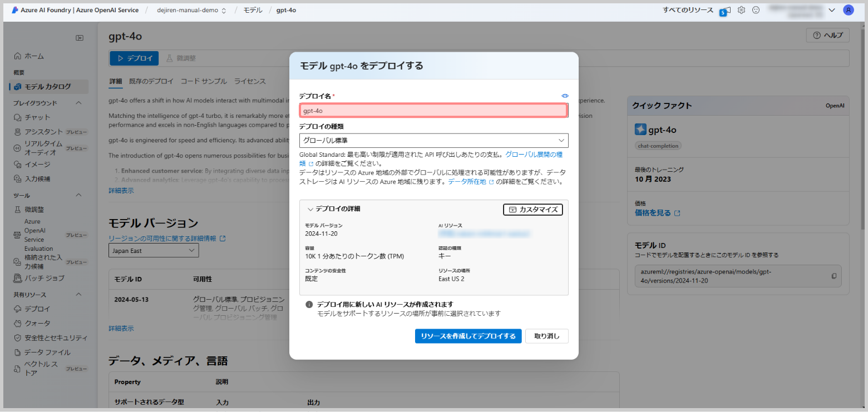Open バッチ ジョブ in the sidebar
The width and height of the screenshot is (868, 412).
44,278
